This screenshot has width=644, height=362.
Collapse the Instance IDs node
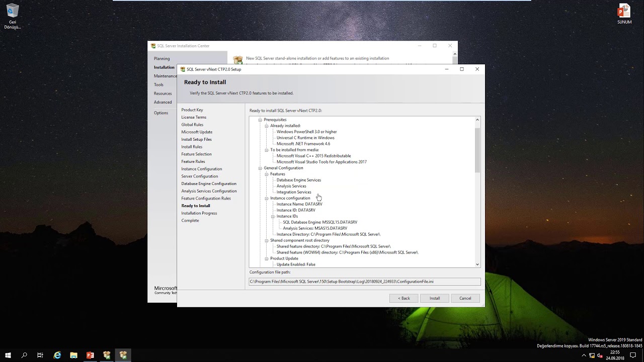[273, 216]
